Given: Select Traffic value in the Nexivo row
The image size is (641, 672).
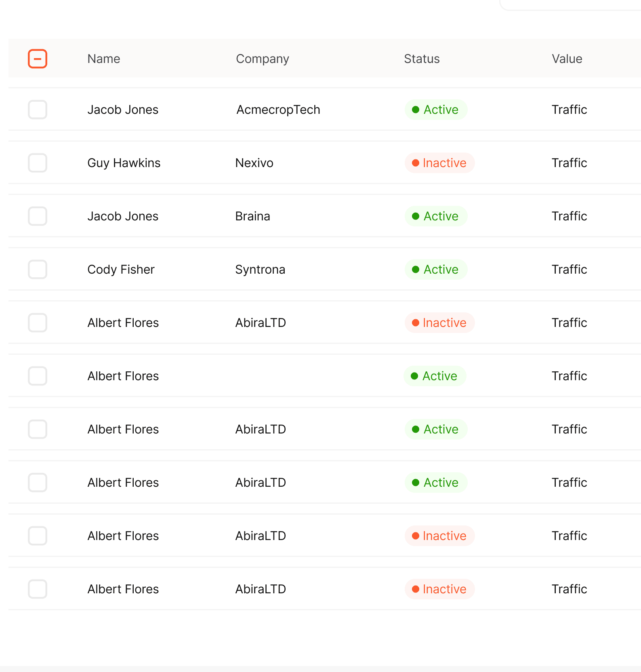Looking at the screenshot, I should 569,163.
